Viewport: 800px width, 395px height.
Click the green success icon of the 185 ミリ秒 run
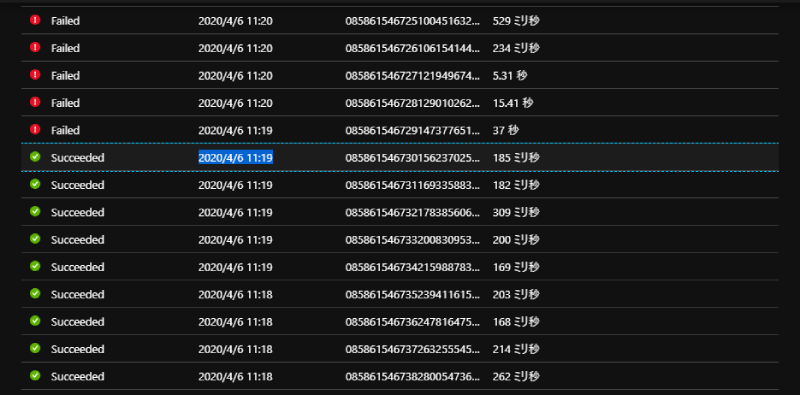35,157
